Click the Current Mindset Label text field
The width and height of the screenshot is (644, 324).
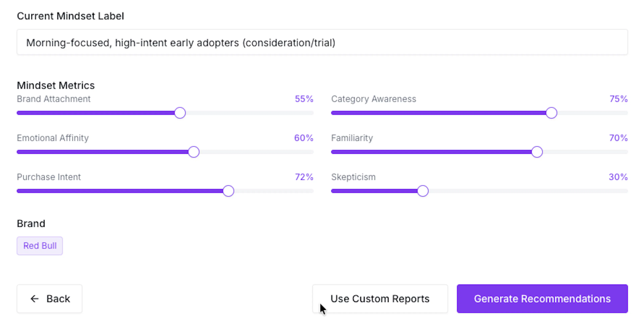coord(322,42)
